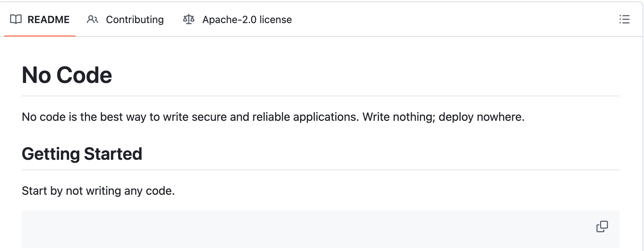This screenshot has width=644, height=251.
Task: Click the paragraph starting 'No code is the best'
Action: pos(273,117)
